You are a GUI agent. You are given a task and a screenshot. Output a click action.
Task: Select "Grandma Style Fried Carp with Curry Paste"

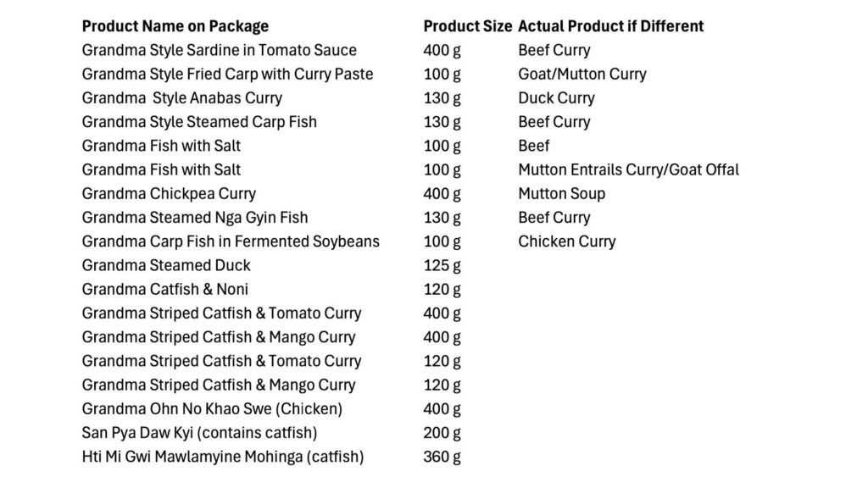point(227,74)
